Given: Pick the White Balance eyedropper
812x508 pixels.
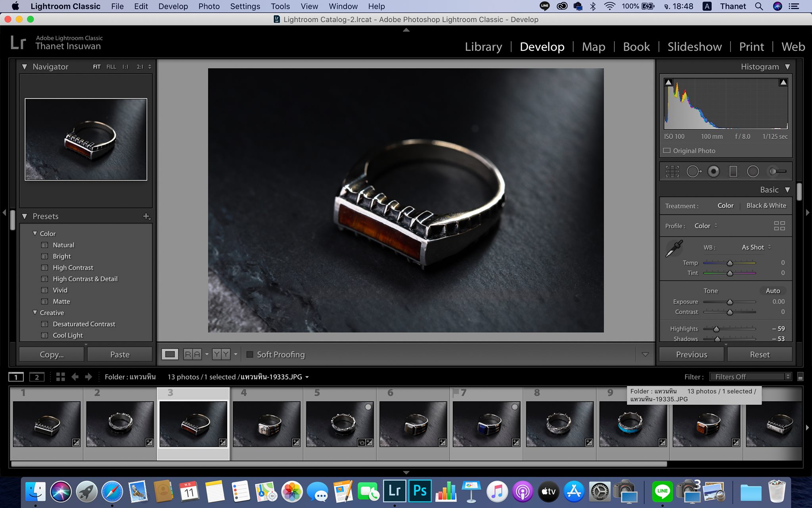Looking at the screenshot, I should [674, 248].
